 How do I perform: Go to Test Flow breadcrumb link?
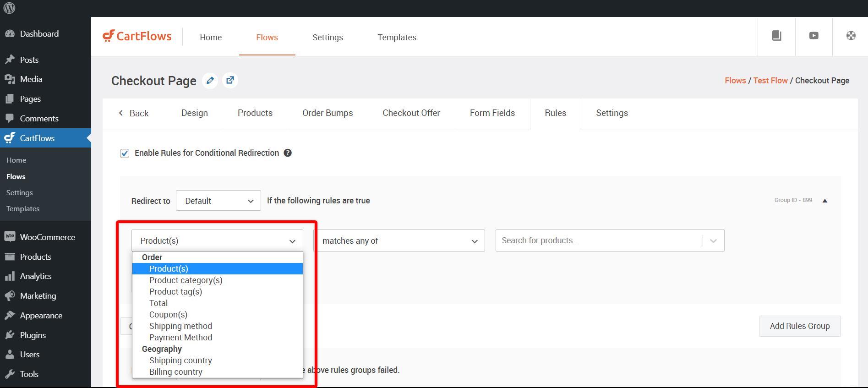tap(770, 81)
